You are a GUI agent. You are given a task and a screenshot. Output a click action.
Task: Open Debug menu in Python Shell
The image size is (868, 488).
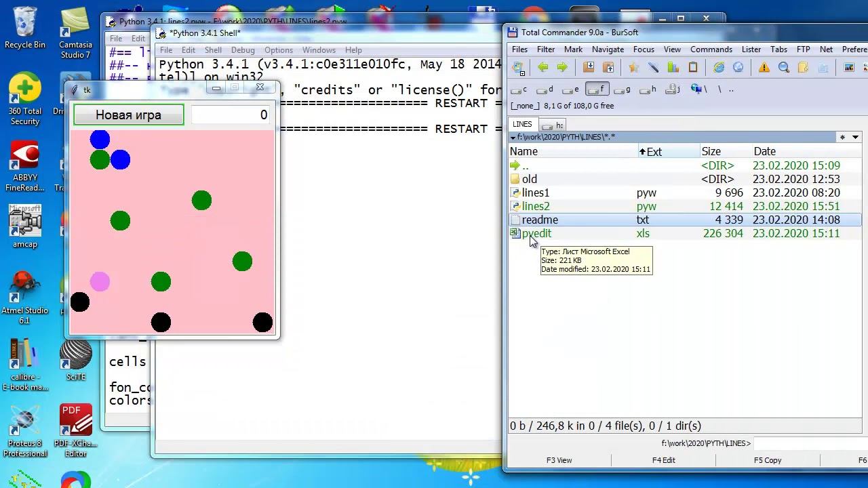coord(243,50)
